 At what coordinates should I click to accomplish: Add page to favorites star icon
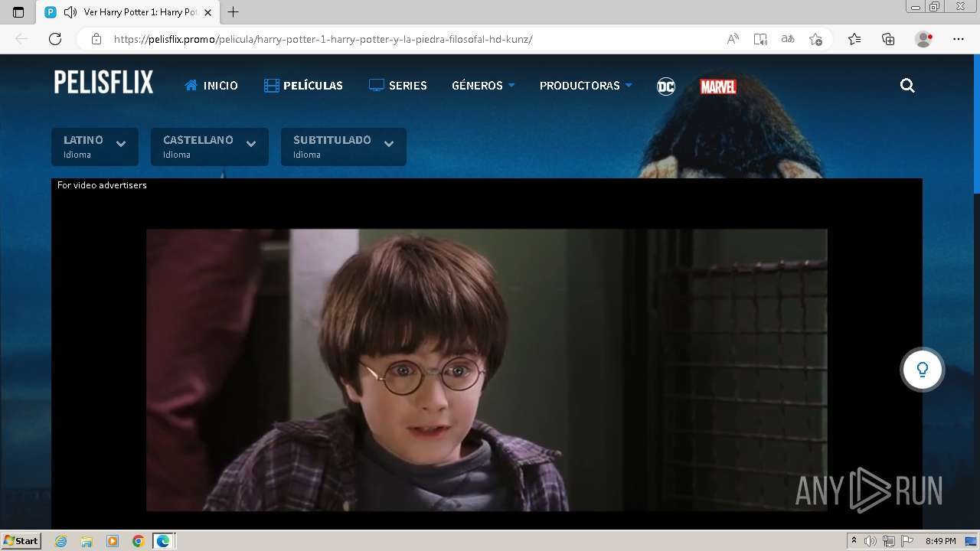pos(815,39)
